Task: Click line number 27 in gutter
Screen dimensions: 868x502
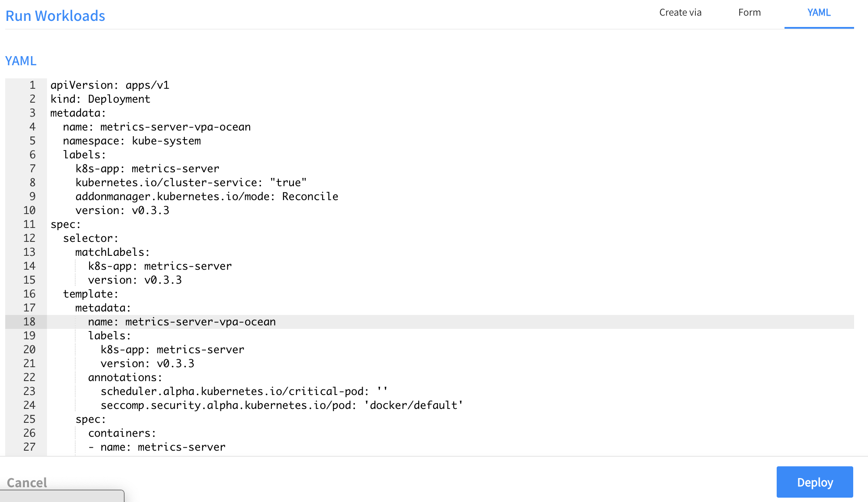Action: click(29, 447)
